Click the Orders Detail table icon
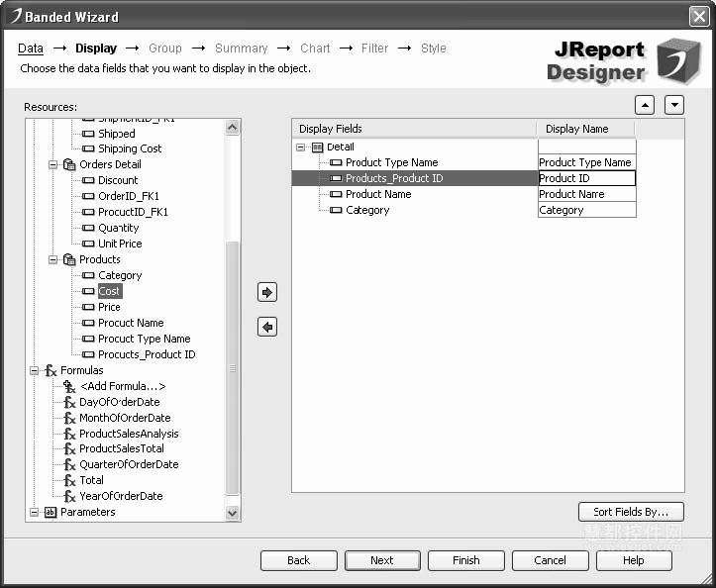This screenshot has height=588, width=716. click(69, 164)
